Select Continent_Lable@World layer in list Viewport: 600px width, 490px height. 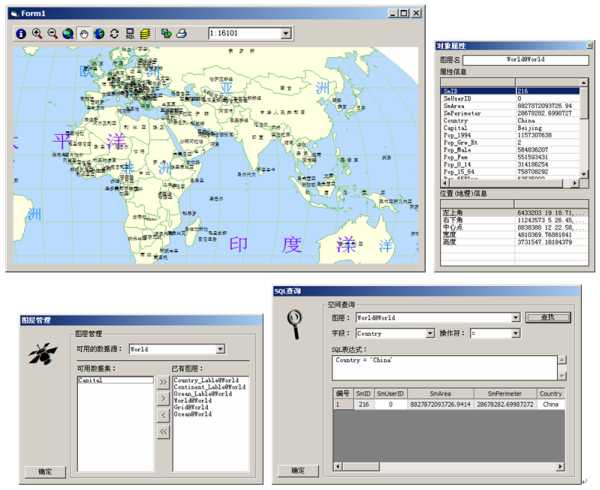click(210, 387)
